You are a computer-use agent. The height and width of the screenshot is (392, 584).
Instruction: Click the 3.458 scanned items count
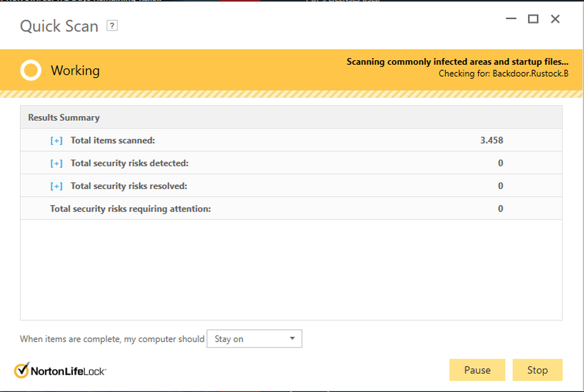tap(491, 141)
